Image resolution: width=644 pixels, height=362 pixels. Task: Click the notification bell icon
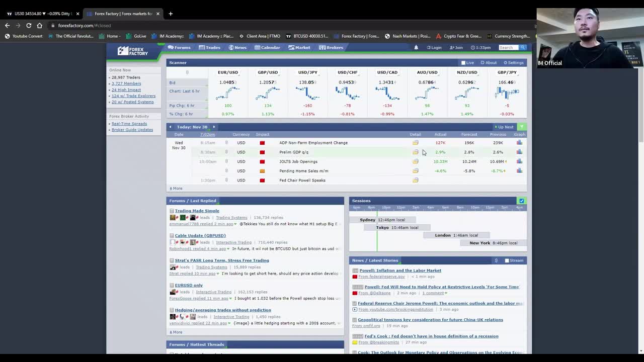point(416,47)
